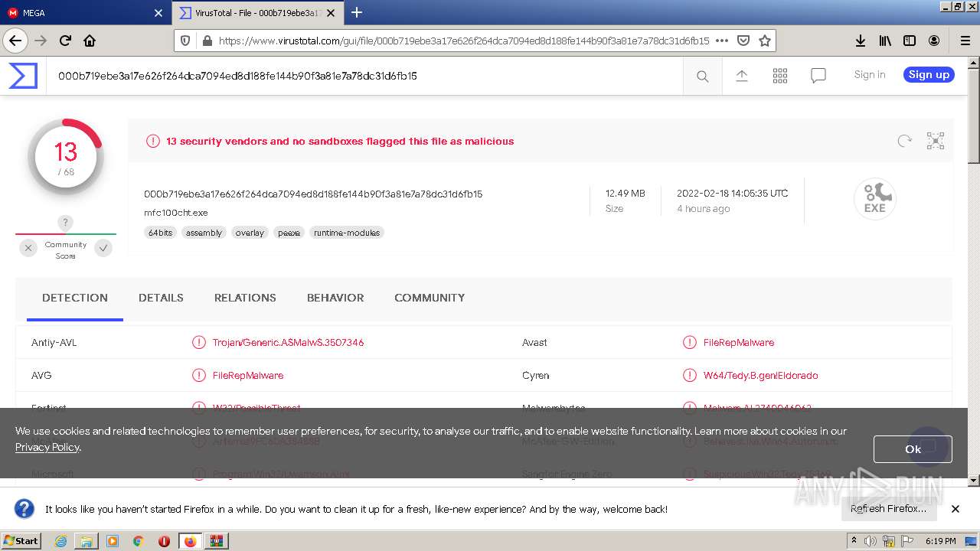Screen dimensions: 980x551
Task: Click Avast FileRepMalware detection result
Action: coord(739,342)
